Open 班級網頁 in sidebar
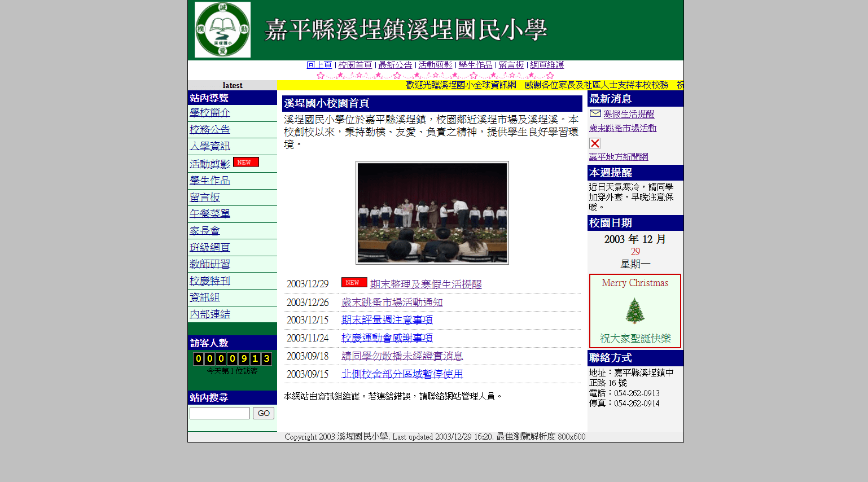The width and height of the screenshot is (868, 482). coord(210,248)
